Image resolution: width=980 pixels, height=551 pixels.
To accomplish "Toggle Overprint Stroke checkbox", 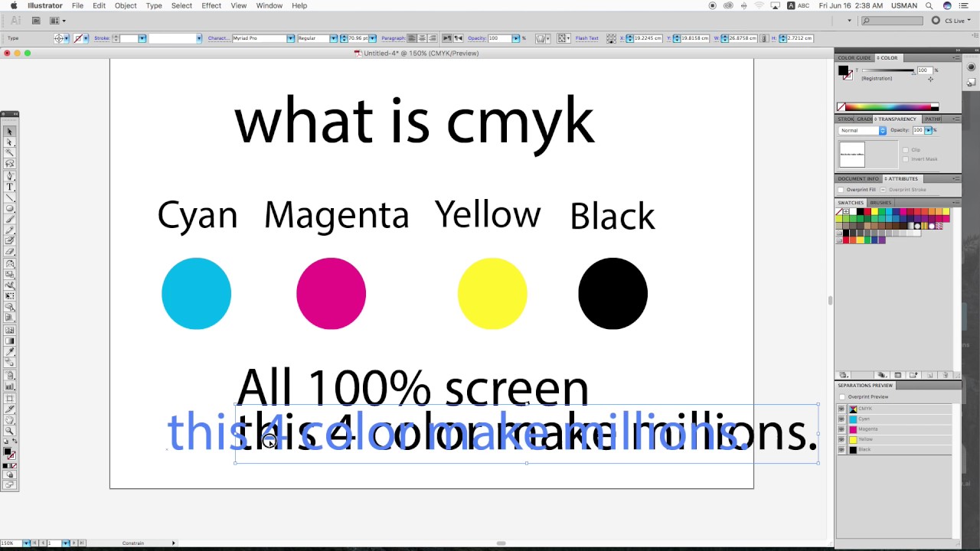I will [x=883, y=190].
